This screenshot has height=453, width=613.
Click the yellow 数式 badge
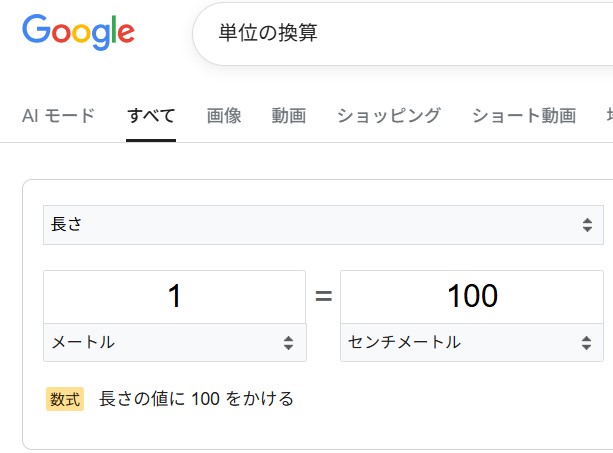[x=65, y=399]
